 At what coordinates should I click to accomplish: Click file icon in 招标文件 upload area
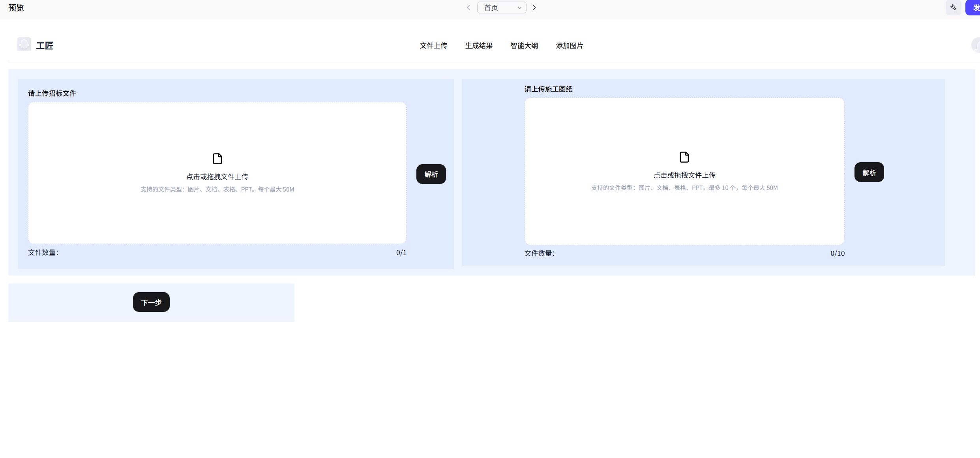(217, 159)
